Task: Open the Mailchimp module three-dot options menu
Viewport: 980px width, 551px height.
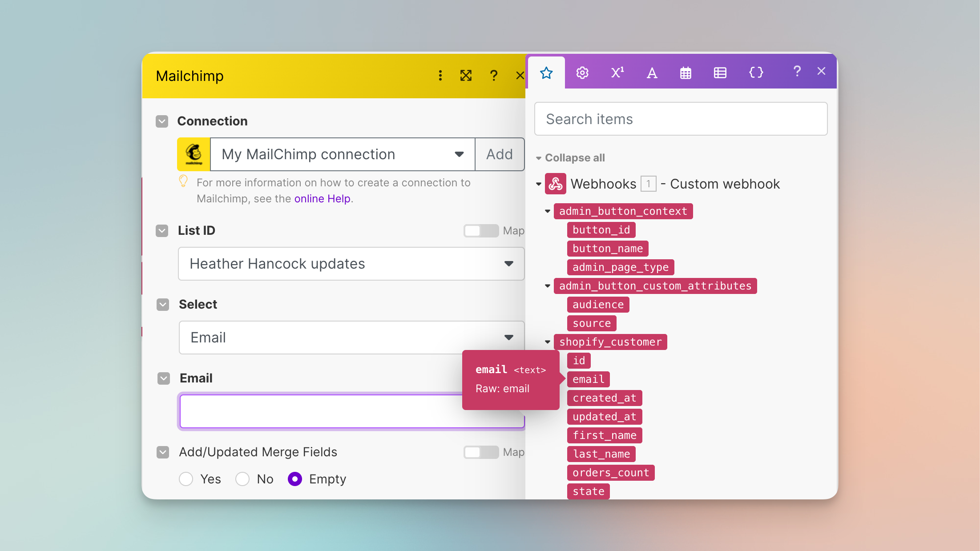Action: click(x=440, y=76)
